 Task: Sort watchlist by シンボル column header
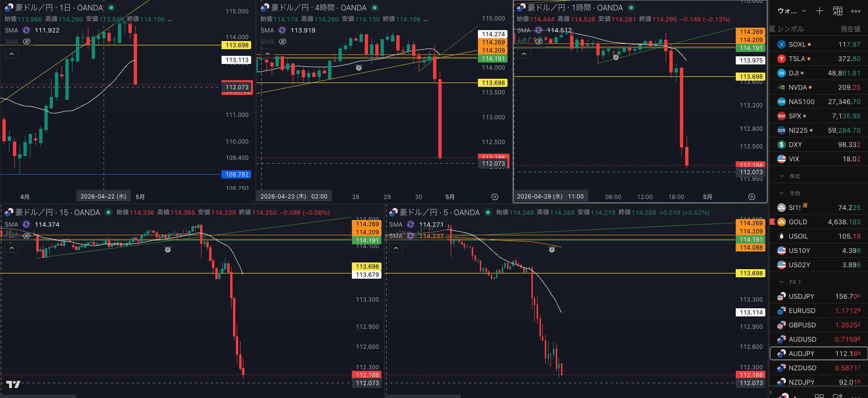click(791, 29)
